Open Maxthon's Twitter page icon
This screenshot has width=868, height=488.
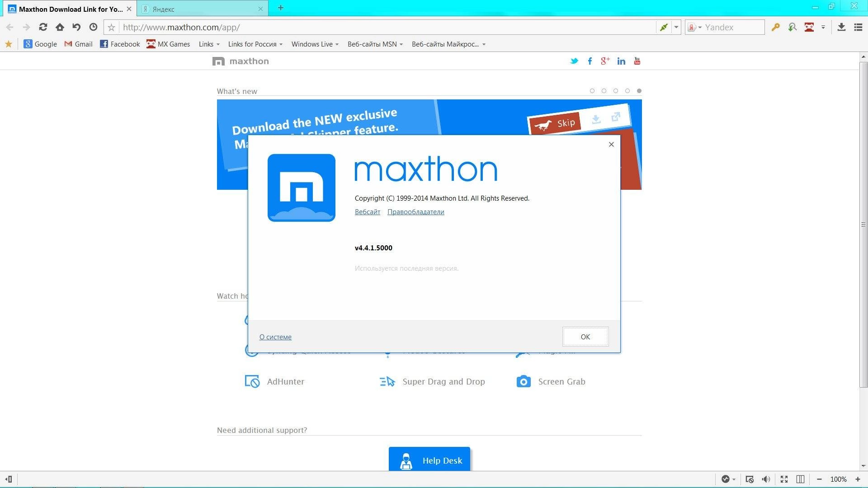click(574, 61)
